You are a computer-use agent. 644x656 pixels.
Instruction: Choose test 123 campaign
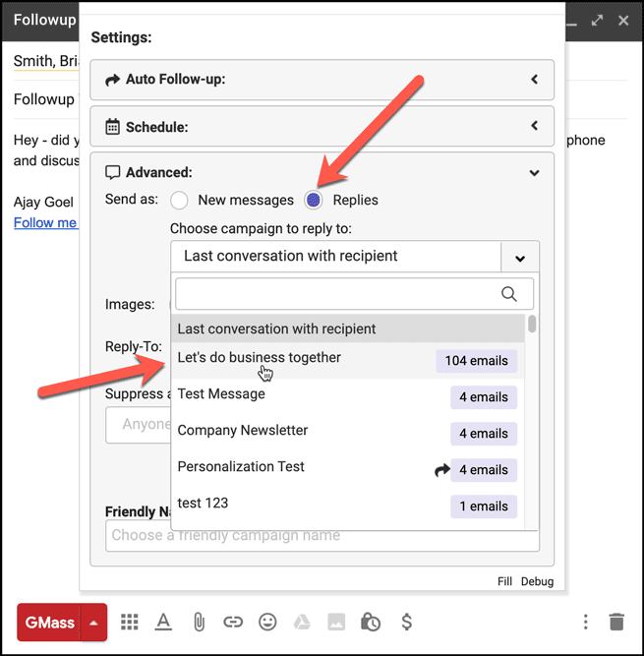pos(347,507)
